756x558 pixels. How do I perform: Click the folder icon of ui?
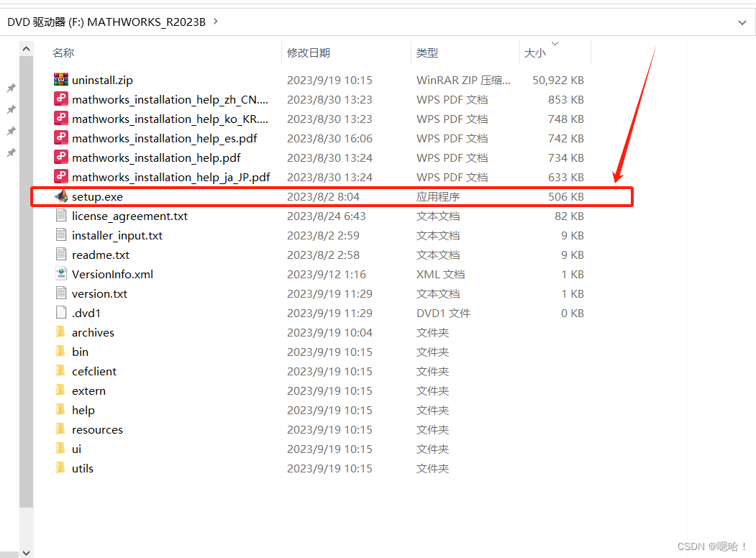[60, 448]
